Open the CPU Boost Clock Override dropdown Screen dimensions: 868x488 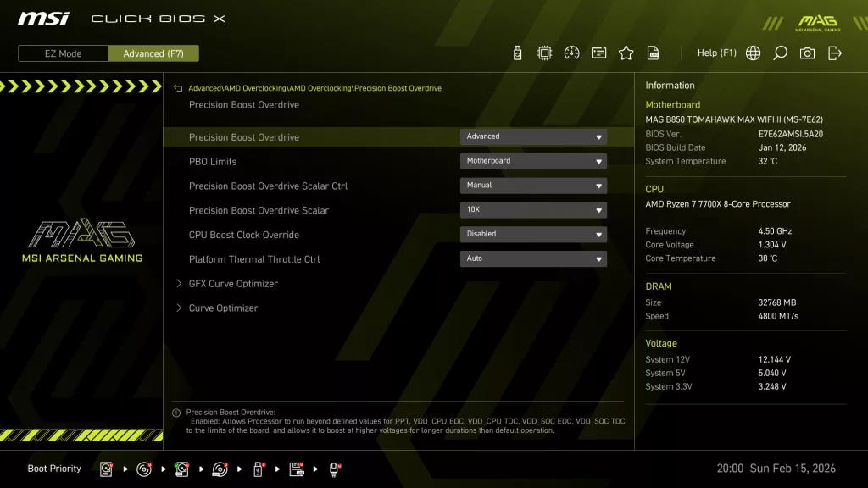pos(532,234)
